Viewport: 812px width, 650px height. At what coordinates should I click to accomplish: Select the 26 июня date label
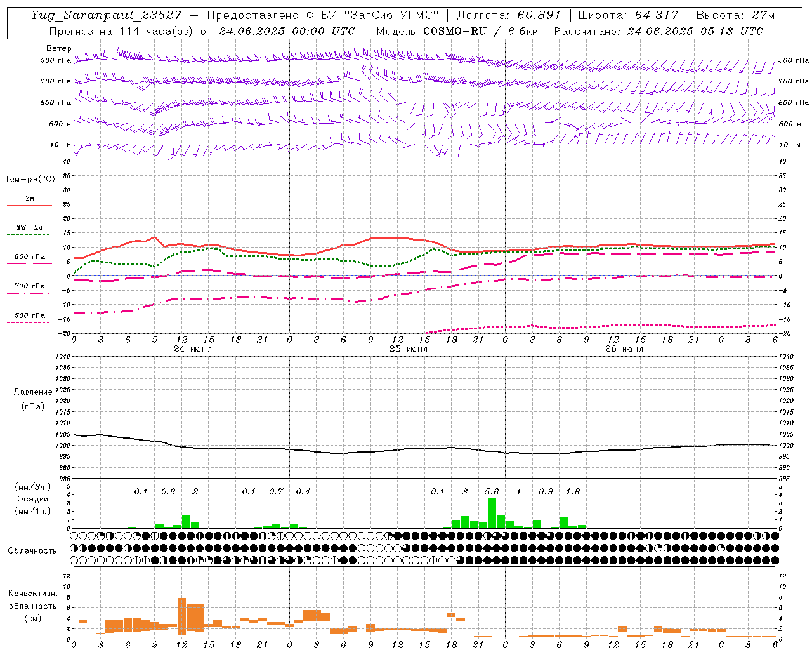point(624,349)
